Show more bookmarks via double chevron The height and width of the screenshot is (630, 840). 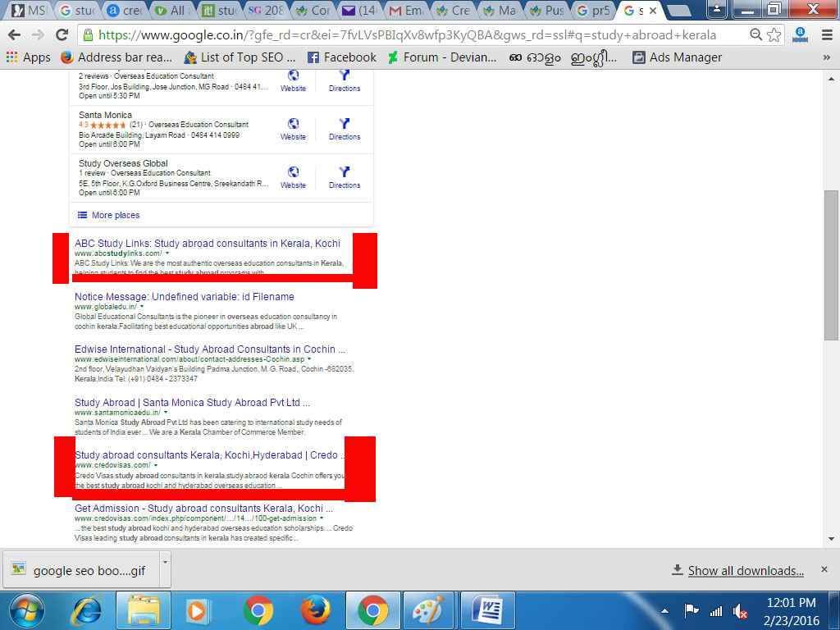[827, 57]
